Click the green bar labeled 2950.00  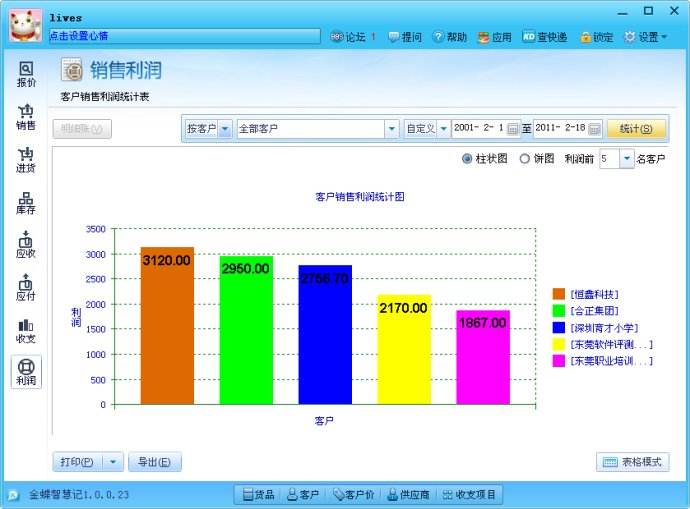[246, 330]
